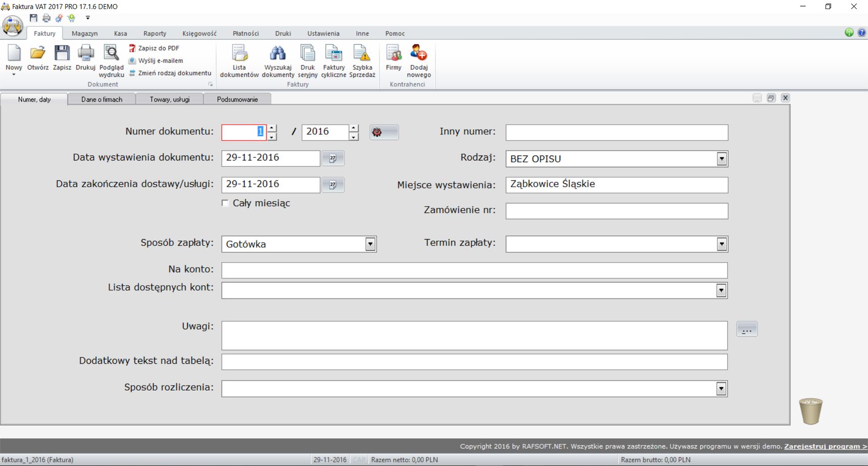Click the red gear button next to year
The image size is (868, 466).
coord(384,132)
